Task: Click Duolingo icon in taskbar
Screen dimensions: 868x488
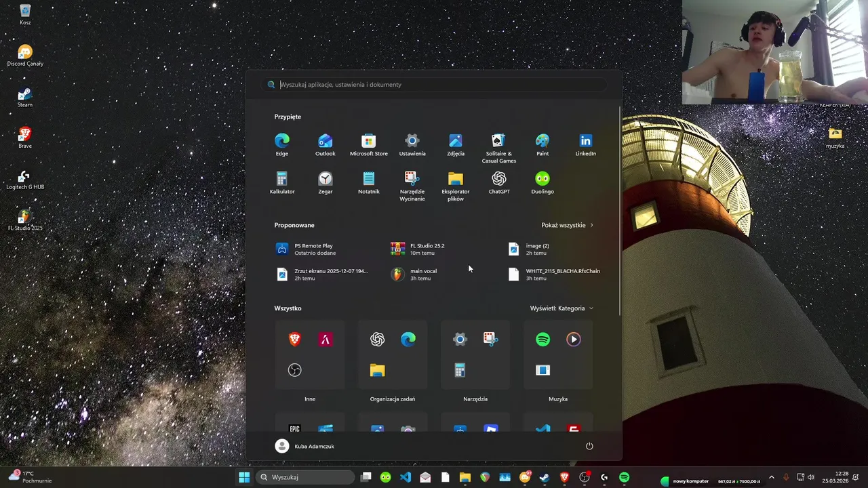Action: [386, 477]
